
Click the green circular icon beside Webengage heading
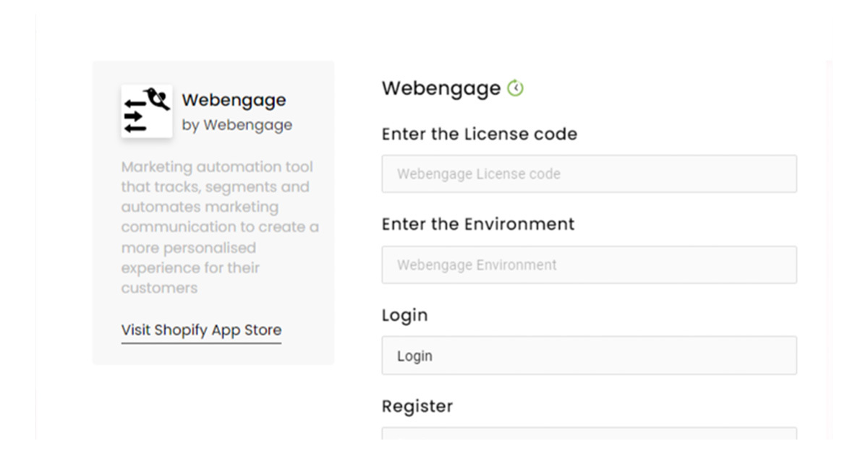[515, 89]
